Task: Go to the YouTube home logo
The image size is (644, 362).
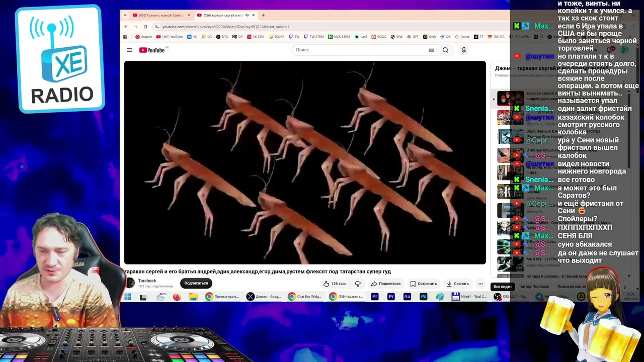Action: 151,50
